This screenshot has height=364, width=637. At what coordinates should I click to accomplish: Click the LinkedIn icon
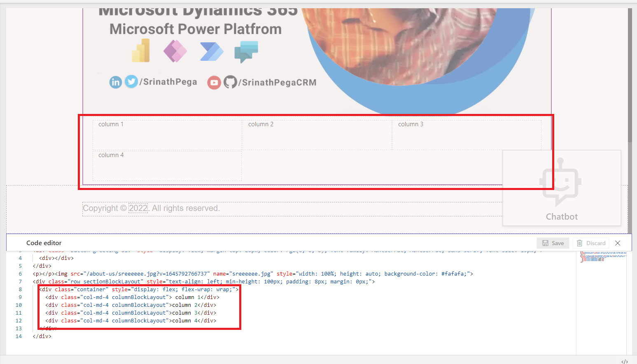pos(116,82)
